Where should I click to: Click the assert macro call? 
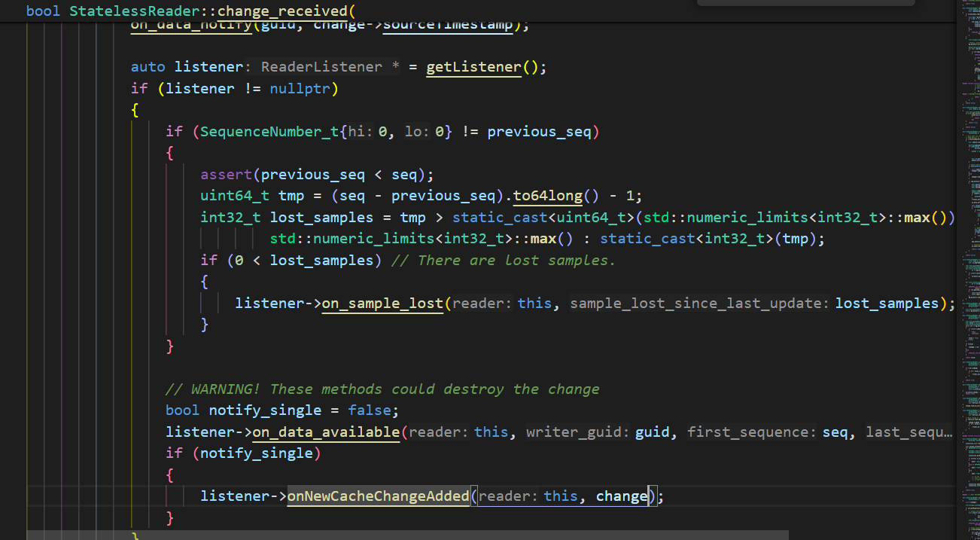[226, 175]
